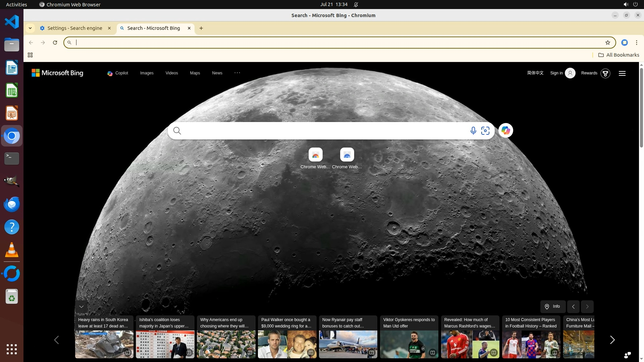Click the Sign in link

(556, 73)
